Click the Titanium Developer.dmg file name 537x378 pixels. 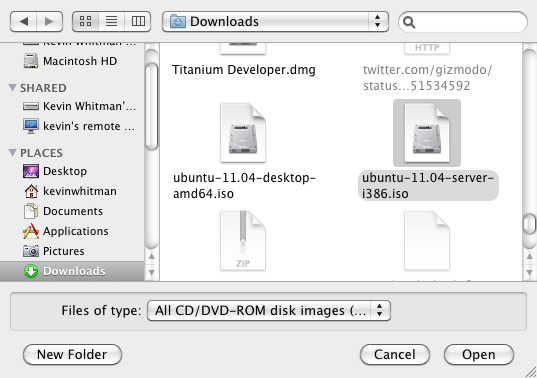click(243, 70)
